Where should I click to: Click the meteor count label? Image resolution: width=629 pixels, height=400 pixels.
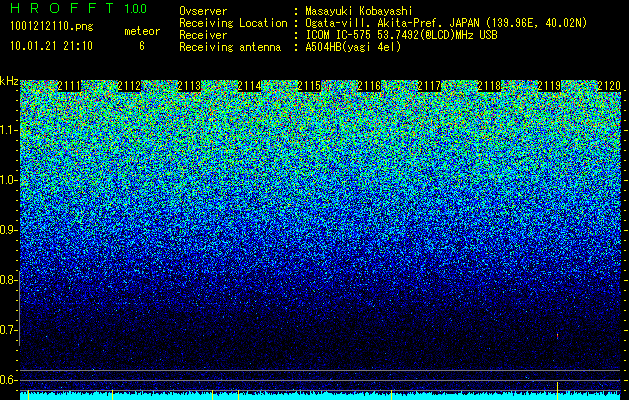coord(142,31)
